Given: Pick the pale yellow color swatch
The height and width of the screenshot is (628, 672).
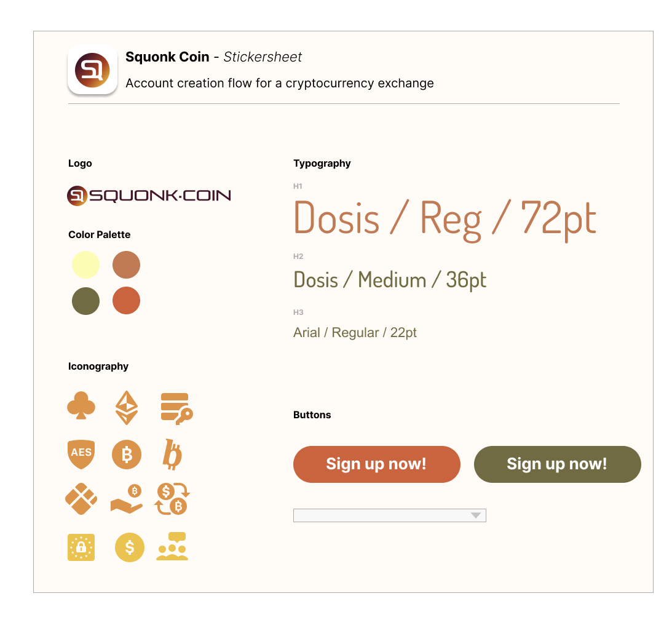Looking at the screenshot, I should click(x=85, y=265).
